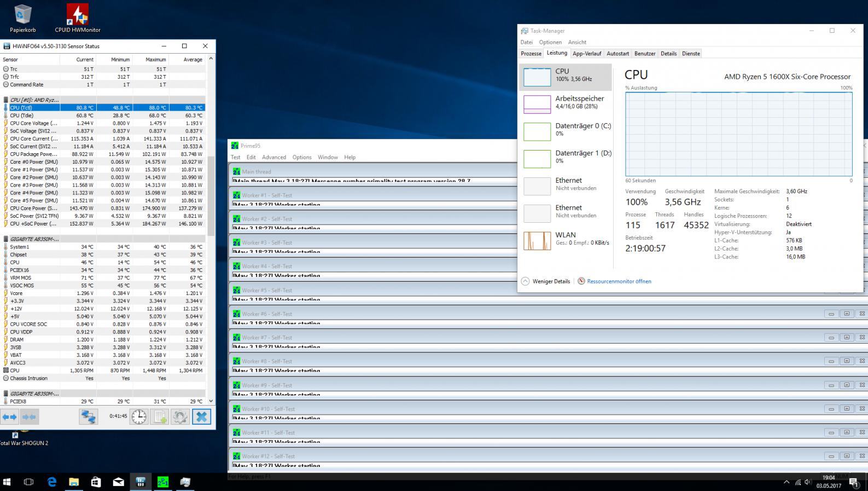868x491 pixels.
Task: Select CPU Package Power row
Action: pos(104,154)
